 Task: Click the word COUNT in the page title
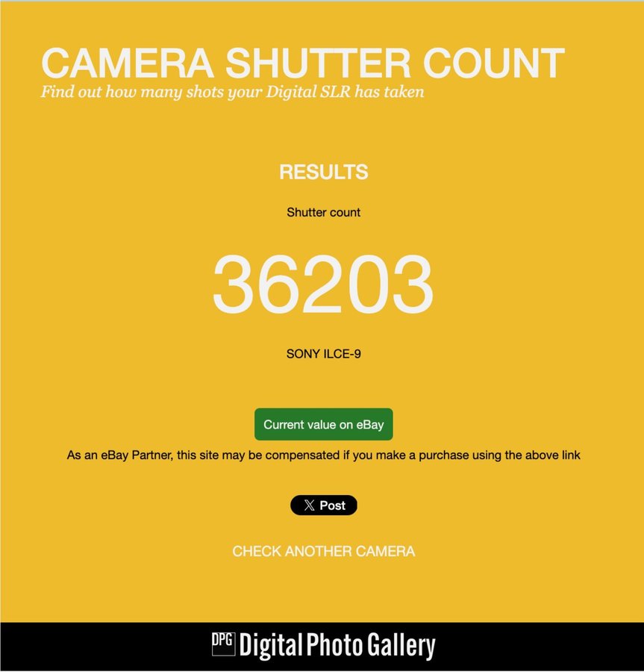click(494, 63)
